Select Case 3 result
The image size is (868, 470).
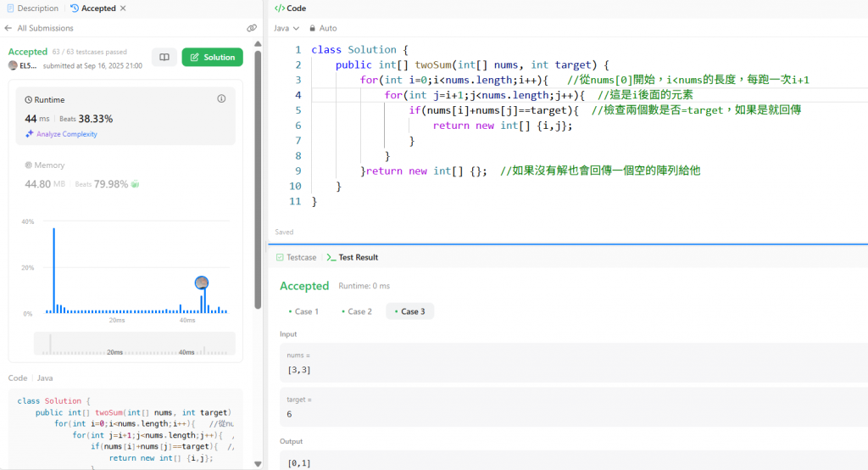[x=410, y=311]
